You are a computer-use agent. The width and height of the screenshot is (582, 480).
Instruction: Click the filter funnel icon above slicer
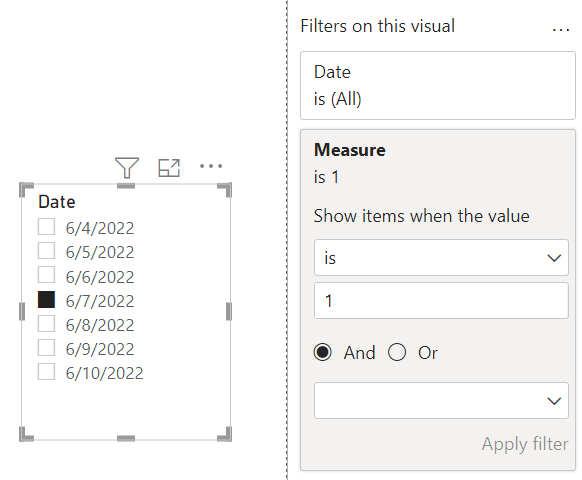(x=127, y=167)
